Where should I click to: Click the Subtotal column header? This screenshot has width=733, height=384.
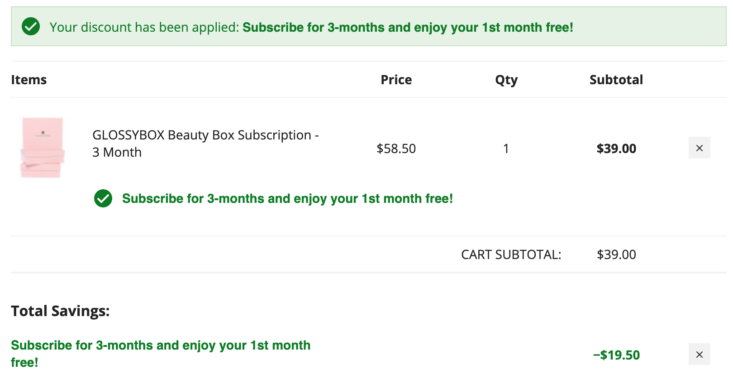616,80
